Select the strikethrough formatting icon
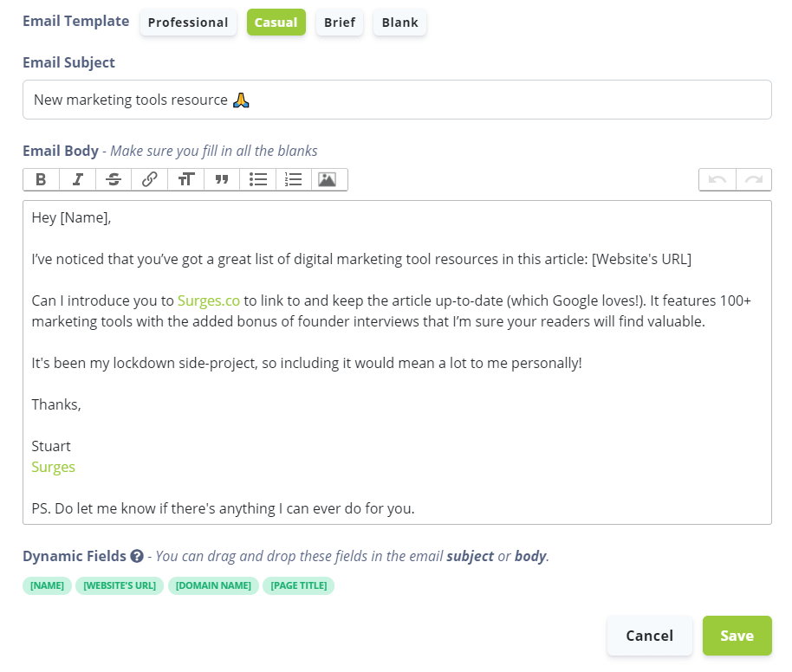 point(114,179)
